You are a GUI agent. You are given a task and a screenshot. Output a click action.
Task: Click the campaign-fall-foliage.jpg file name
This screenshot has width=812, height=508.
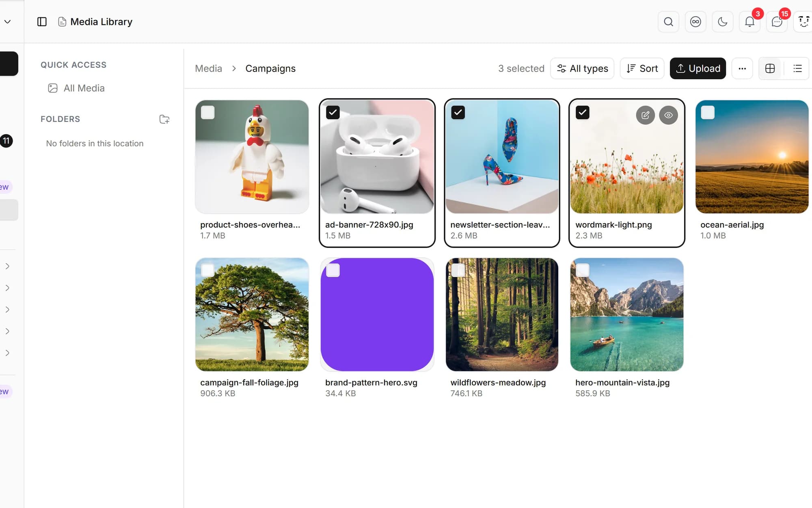(249, 382)
